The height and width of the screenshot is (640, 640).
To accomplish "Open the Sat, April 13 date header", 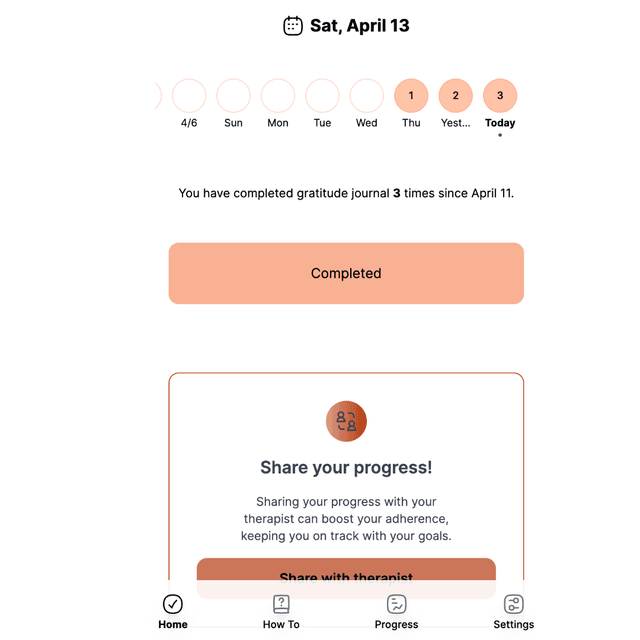I will click(x=359, y=26).
